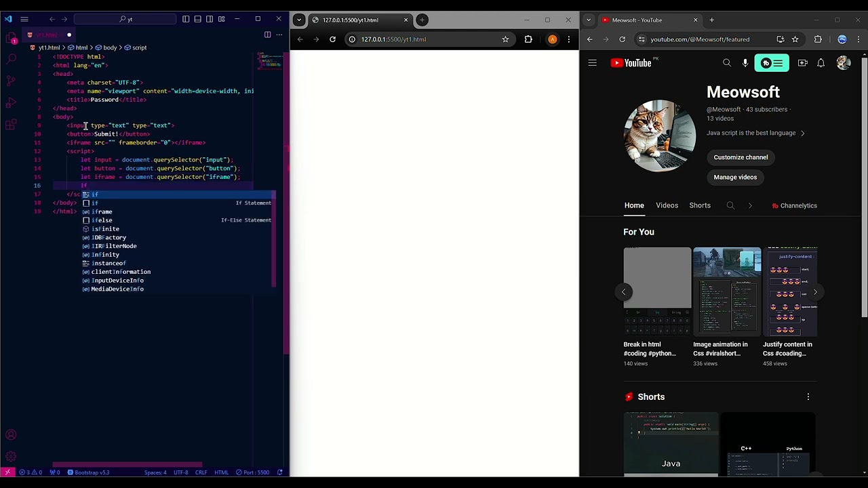Viewport: 868px width, 488px height.
Task: Open extensions puzzle icon in middle browser
Action: (528, 39)
